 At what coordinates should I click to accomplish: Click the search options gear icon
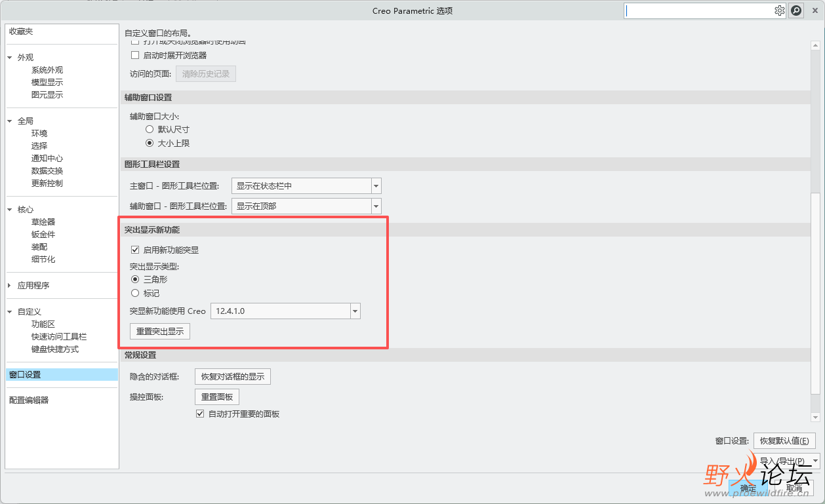click(x=779, y=10)
